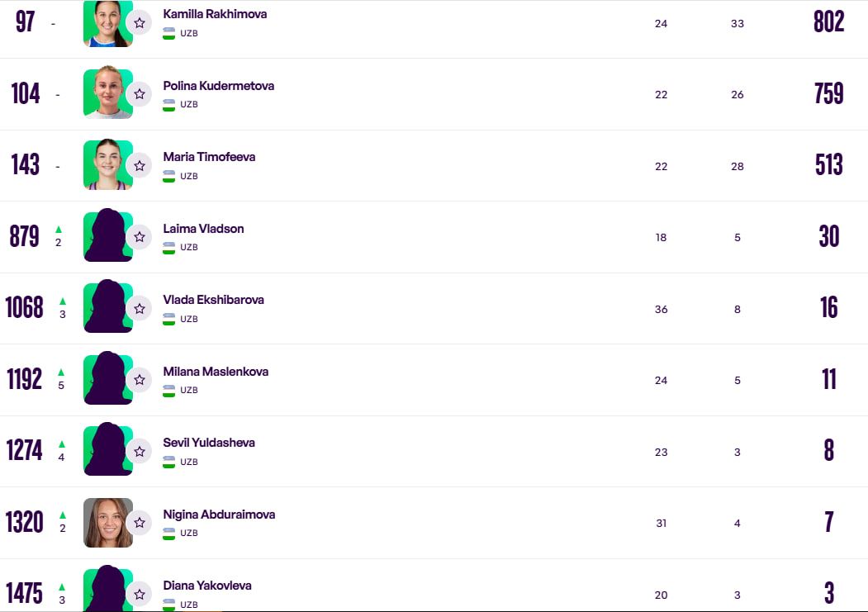Click star icon next to Vlada Ekshibarova
Viewport: 868px width, 612px height.
coord(140,309)
